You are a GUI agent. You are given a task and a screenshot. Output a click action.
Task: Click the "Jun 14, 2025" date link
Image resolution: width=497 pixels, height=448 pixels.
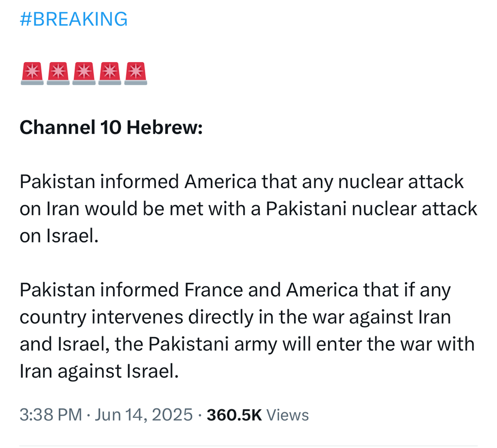coord(144,415)
